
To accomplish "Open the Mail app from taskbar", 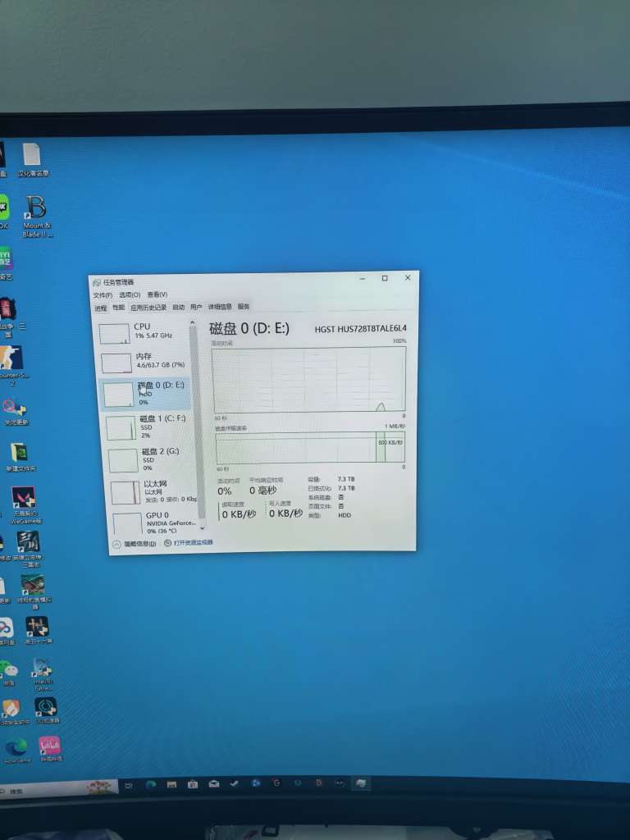I will click(214, 784).
